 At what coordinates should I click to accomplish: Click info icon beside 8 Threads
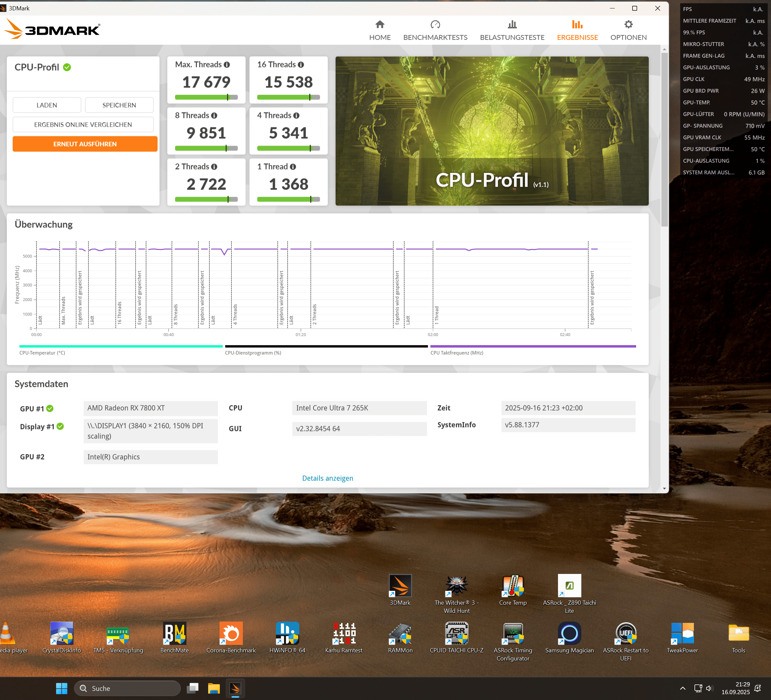tap(214, 115)
